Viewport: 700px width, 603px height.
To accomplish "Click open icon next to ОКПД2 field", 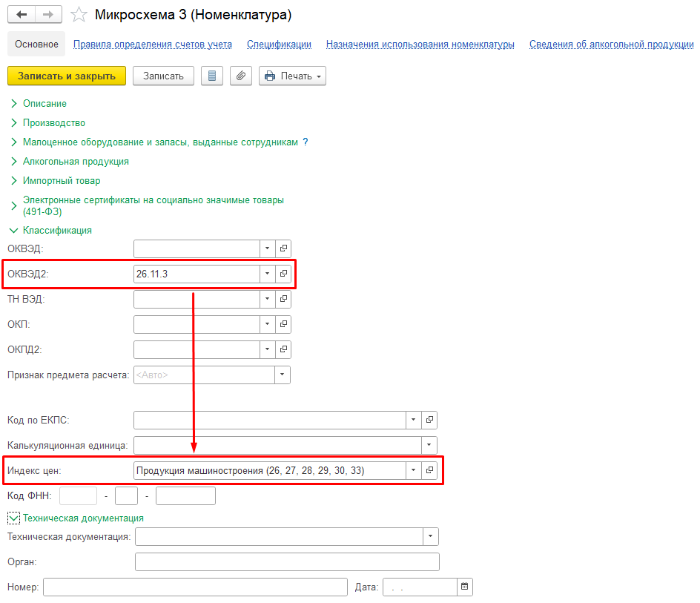I will pyautogui.click(x=283, y=349).
